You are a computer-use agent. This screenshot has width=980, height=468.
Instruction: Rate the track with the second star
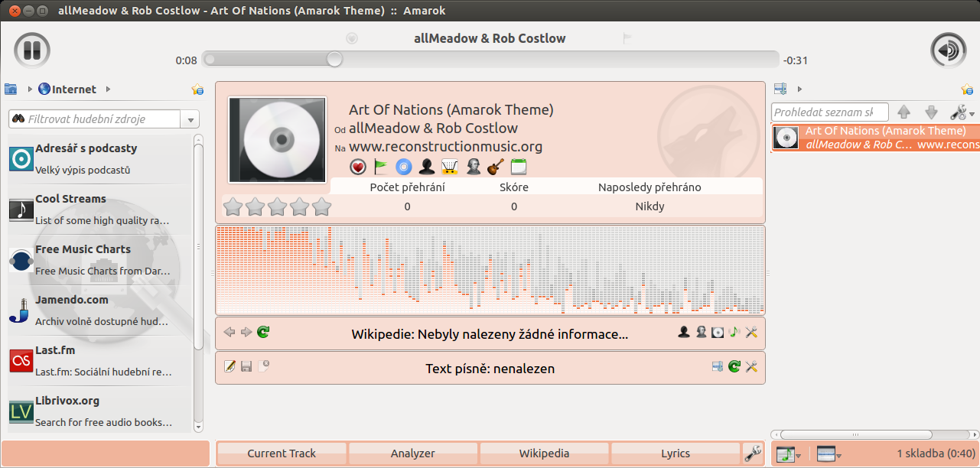255,206
